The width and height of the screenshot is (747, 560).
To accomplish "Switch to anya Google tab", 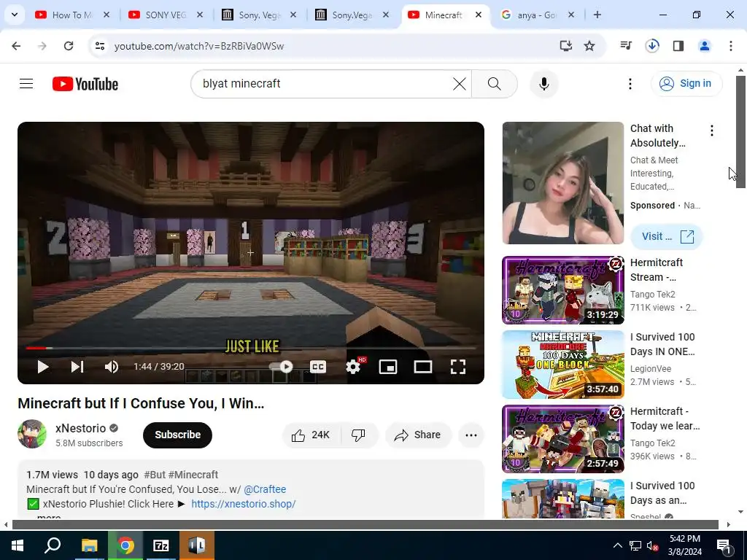I will [x=537, y=15].
